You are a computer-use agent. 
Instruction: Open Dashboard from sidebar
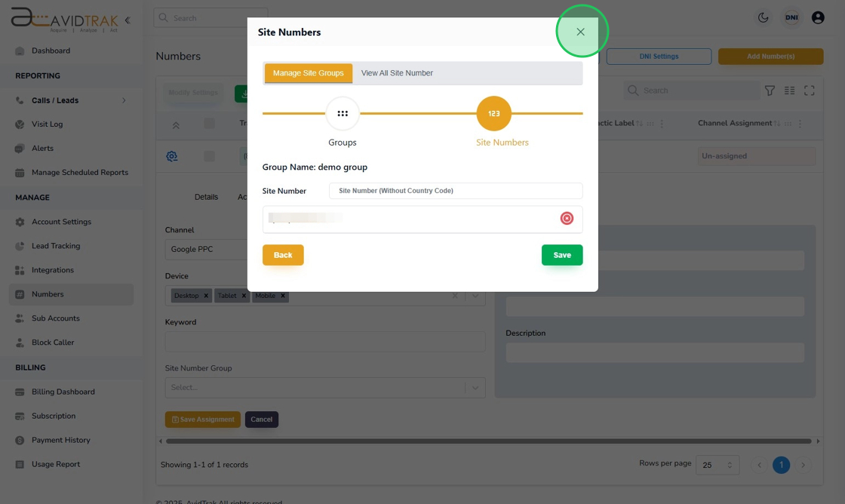[51, 51]
